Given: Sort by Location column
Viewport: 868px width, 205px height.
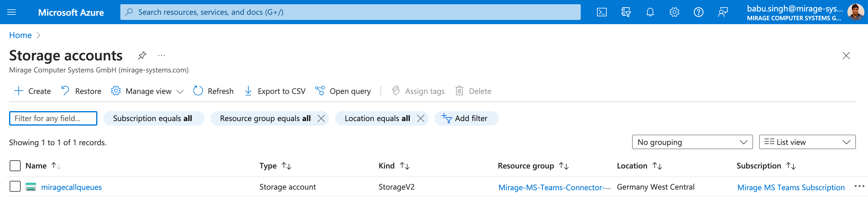Looking at the screenshot, I should click(639, 166).
